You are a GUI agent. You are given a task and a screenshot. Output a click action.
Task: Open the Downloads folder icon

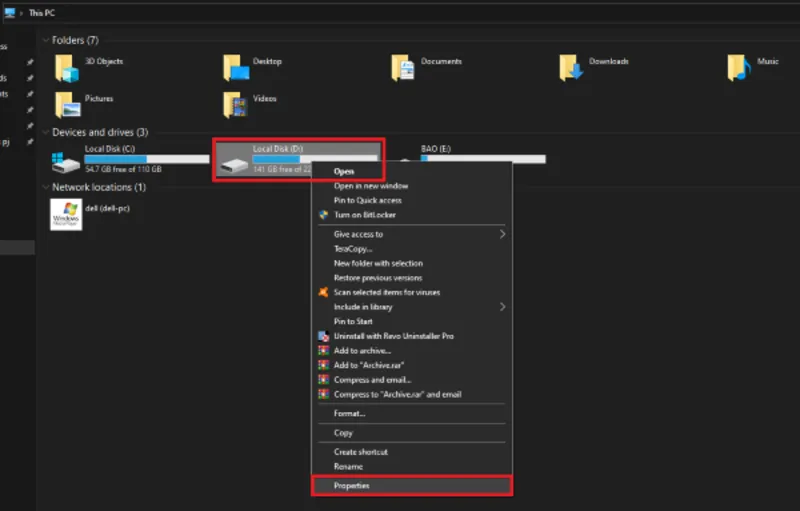[571, 68]
